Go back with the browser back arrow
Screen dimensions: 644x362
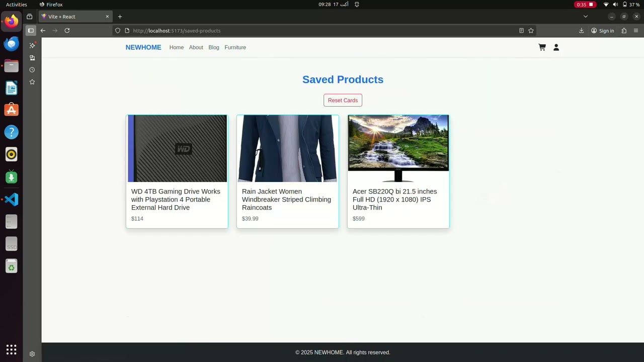[43, 31]
